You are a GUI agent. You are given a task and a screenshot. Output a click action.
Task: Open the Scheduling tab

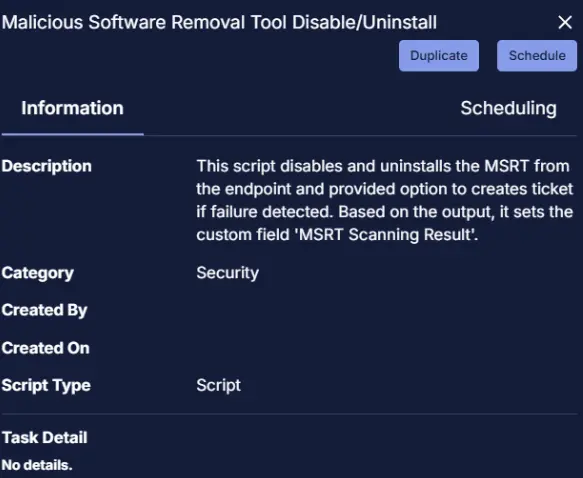coord(508,108)
